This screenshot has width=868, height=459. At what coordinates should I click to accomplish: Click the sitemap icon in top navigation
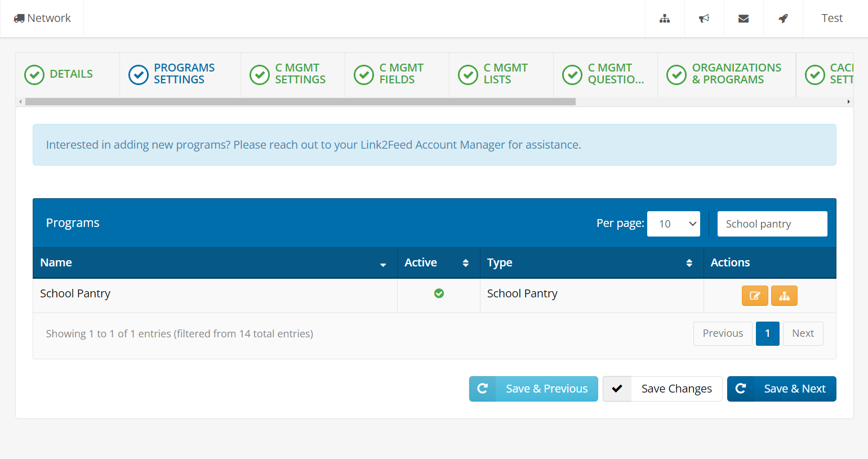665,19
